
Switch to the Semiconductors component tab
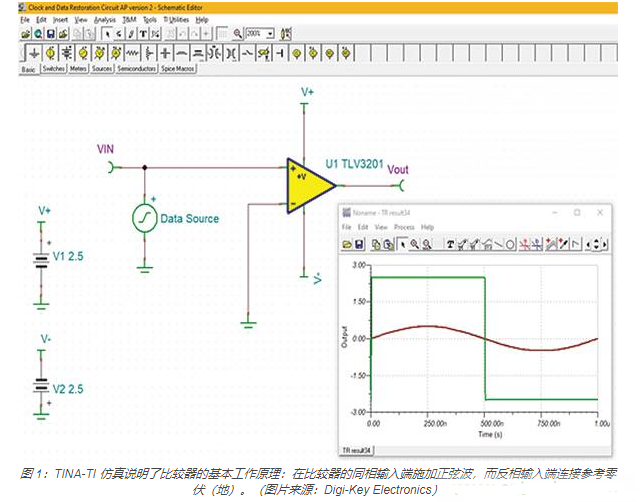[137, 69]
